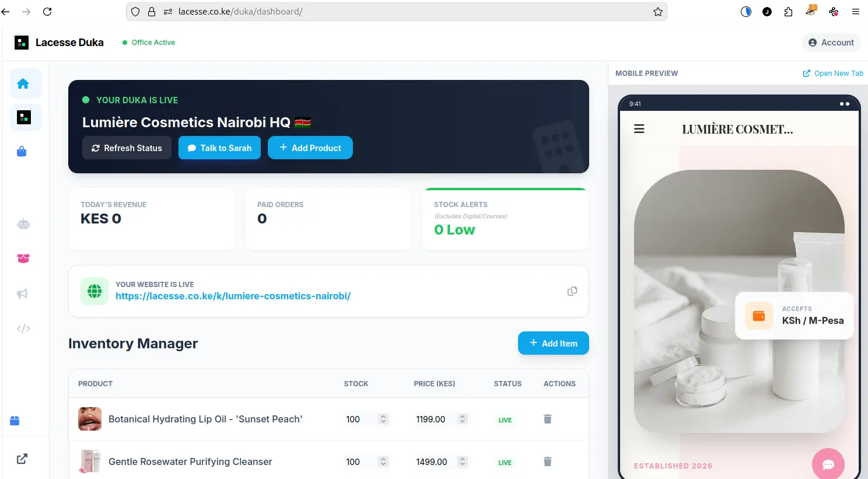Open the code embed sidebar icon
Screen dimensions: 868x479
(x=23, y=328)
